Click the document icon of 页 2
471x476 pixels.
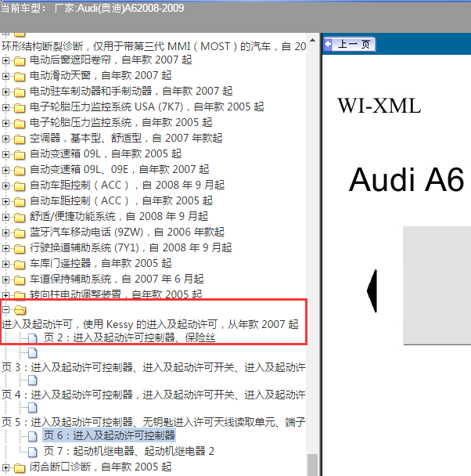33,338
